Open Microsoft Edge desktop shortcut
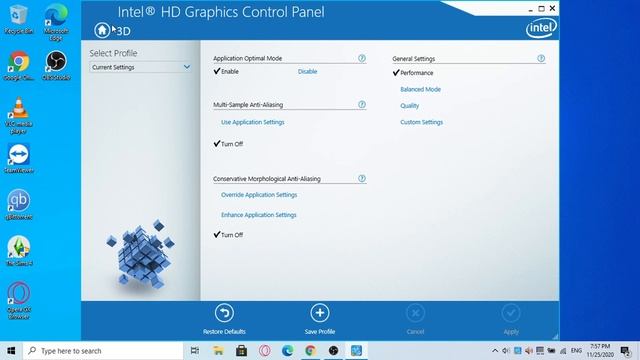Image resolution: width=640 pixels, height=360 pixels. [x=56, y=22]
